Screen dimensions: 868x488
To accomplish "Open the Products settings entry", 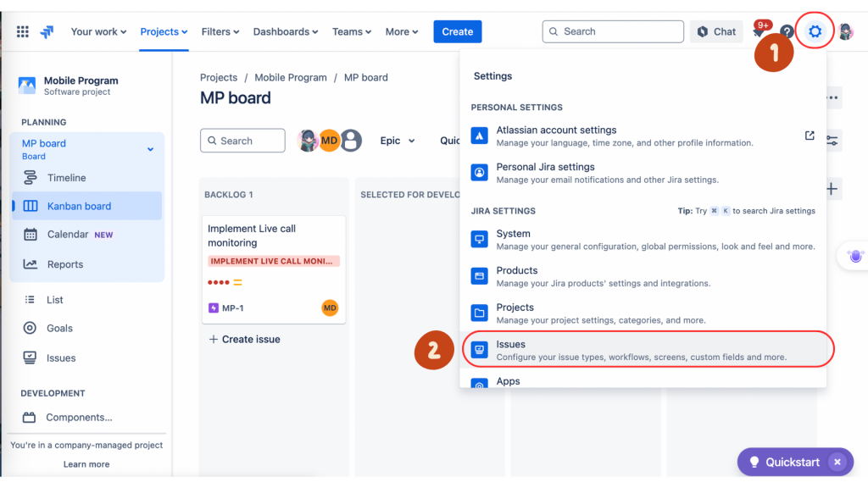I will click(643, 276).
